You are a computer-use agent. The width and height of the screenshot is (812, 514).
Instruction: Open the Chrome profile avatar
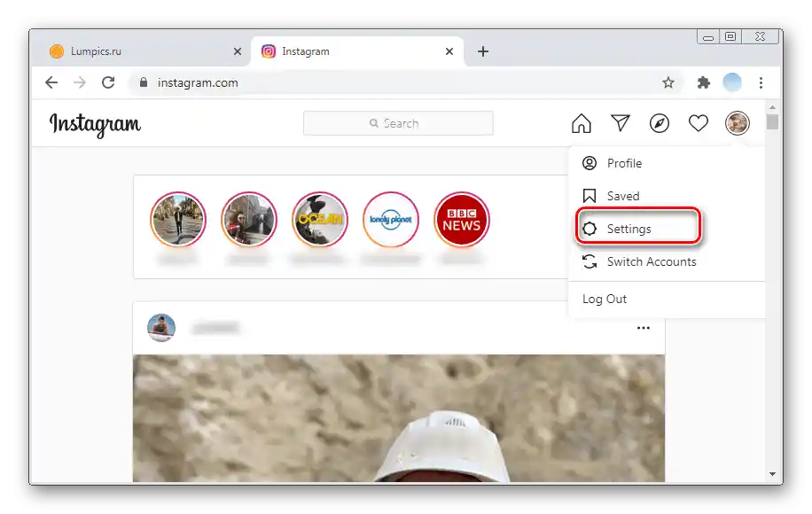tap(731, 82)
